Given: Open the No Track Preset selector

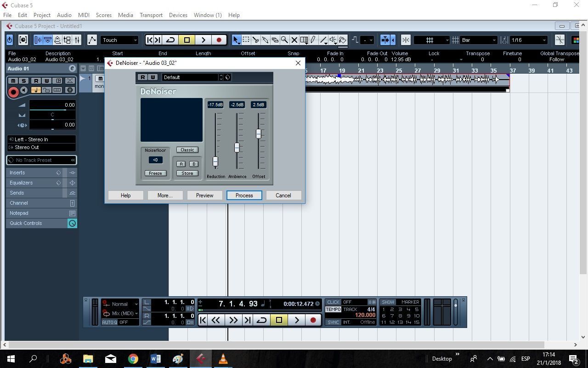Looking at the screenshot, I should (41, 160).
